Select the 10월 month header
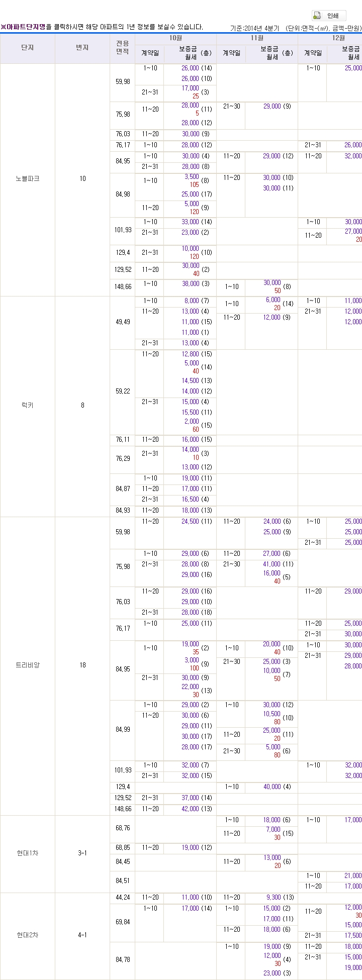This screenshot has width=362, height=980. (175, 38)
